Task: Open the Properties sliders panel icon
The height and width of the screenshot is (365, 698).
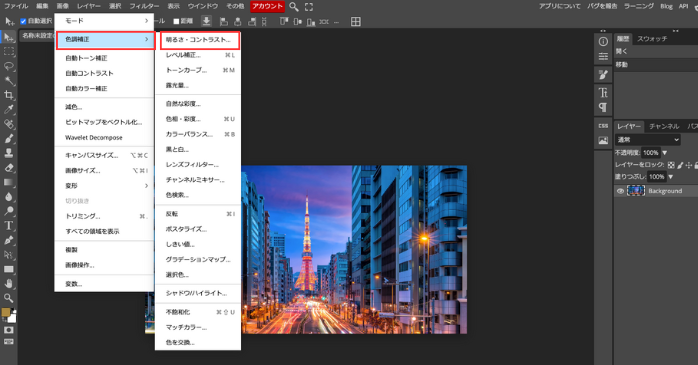Action: (603, 56)
